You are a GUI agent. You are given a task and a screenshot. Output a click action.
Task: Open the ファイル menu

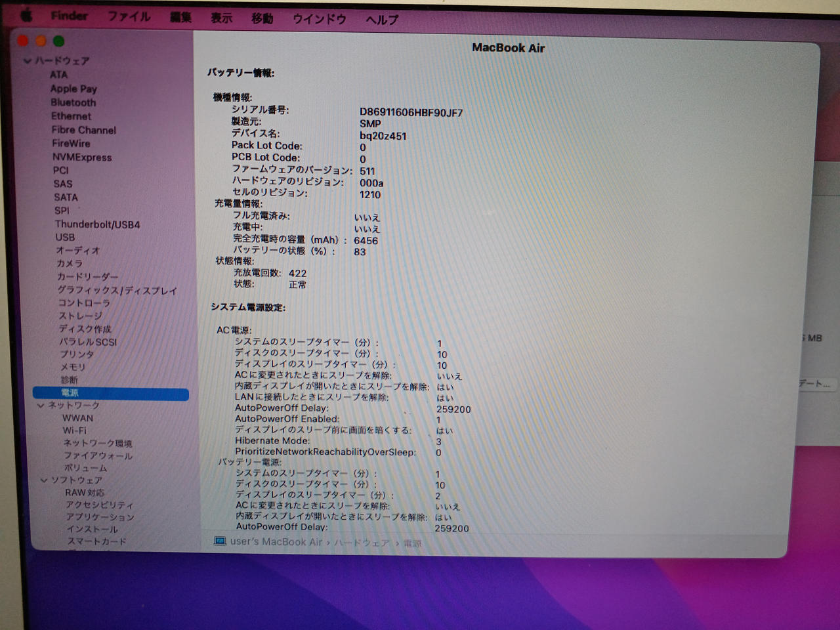tap(129, 16)
